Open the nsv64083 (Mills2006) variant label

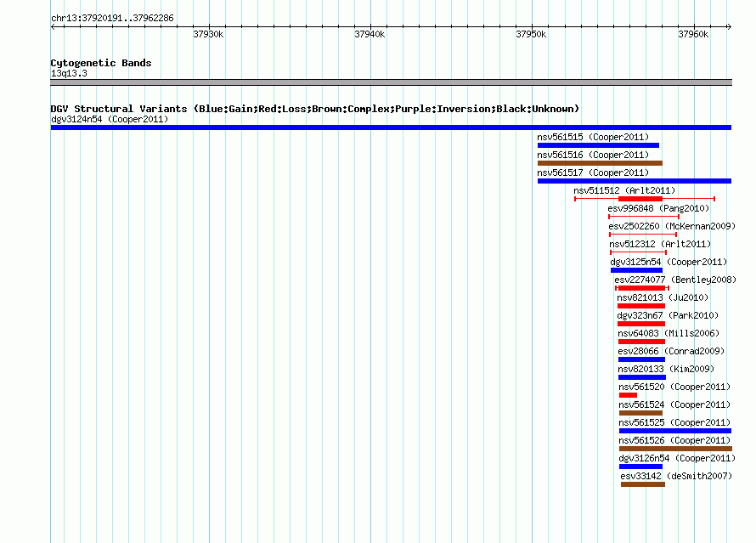669,333
